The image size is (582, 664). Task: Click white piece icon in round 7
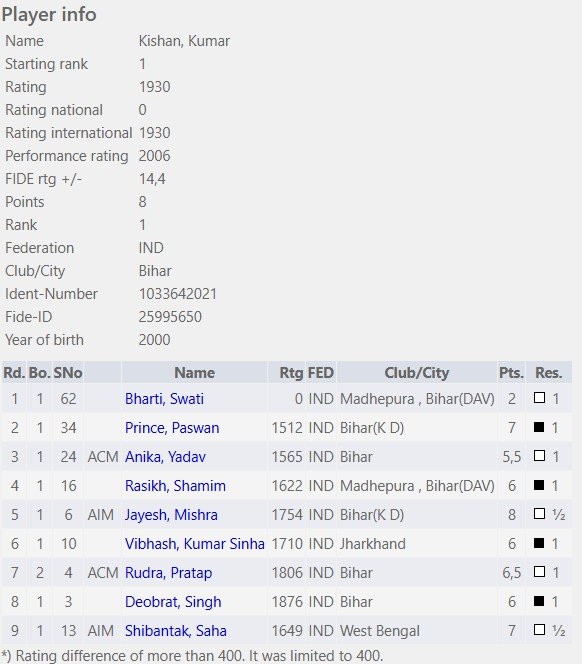(539, 572)
